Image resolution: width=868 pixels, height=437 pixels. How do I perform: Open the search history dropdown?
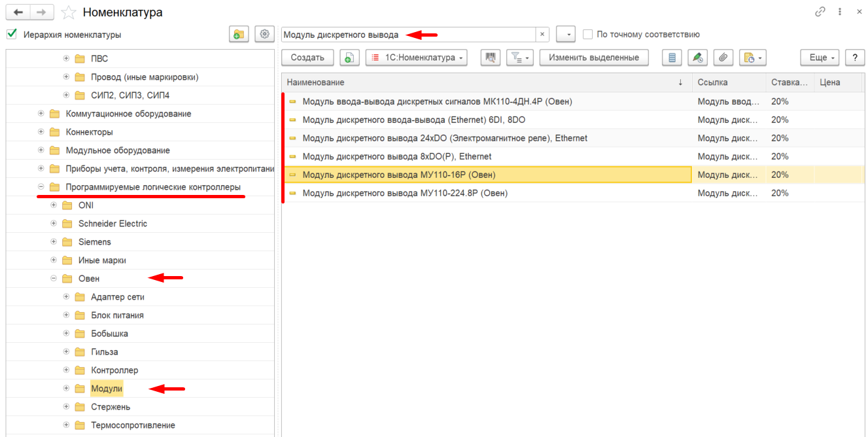tap(566, 35)
